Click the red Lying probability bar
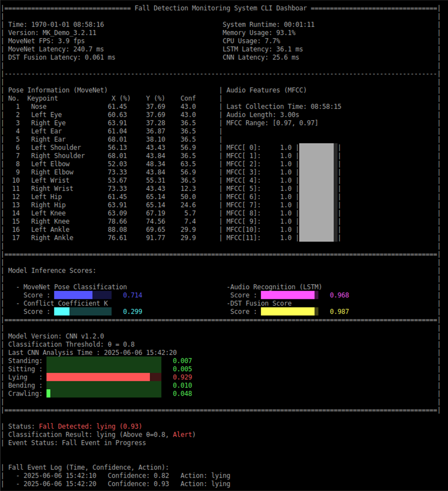Viewport: 448px width, 491px height. (104, 377)
